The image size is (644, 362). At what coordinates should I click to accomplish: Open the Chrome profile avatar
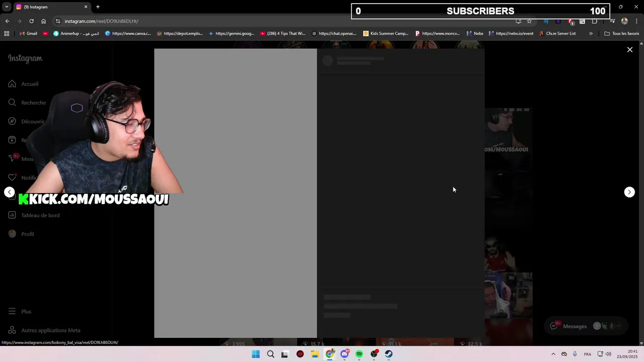click(624, 21)
